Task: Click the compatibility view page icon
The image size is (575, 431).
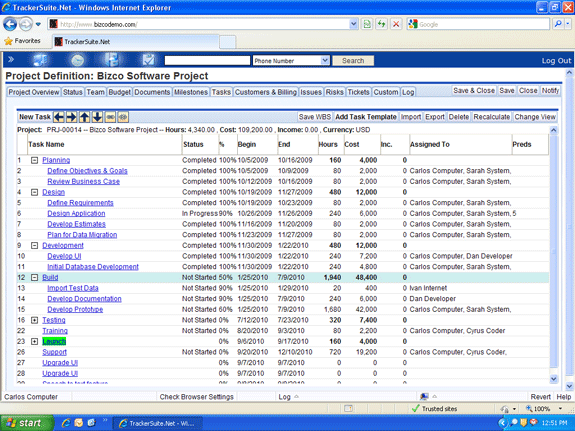Action: (367, 24)
